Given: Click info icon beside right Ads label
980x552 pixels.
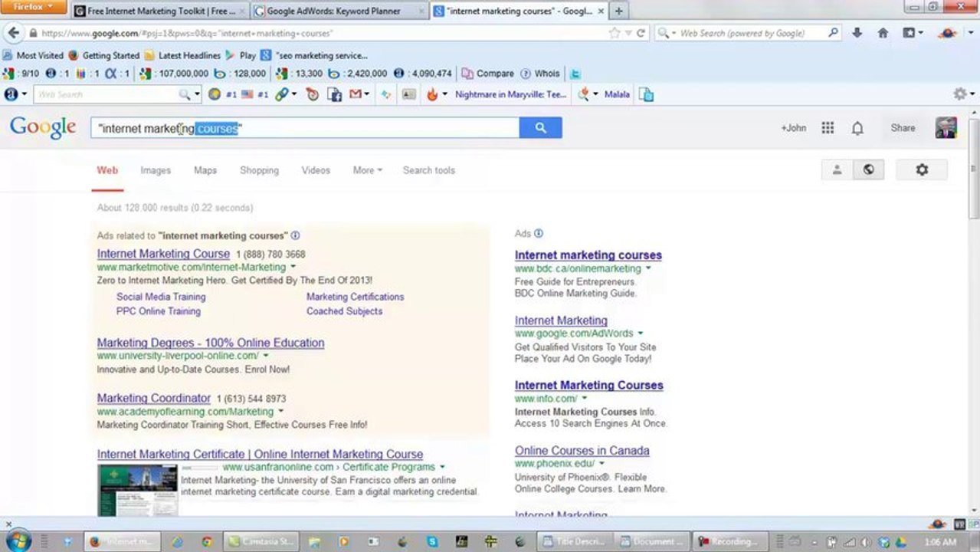Looking at the screenshot, I should pyautogui.click(x=538, y=233).
